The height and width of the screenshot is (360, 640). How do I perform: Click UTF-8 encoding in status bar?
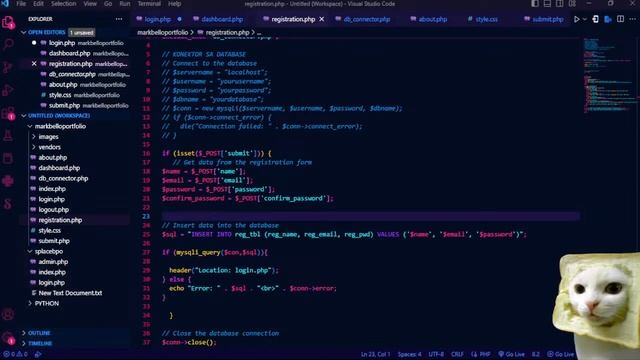pos(436,354)
